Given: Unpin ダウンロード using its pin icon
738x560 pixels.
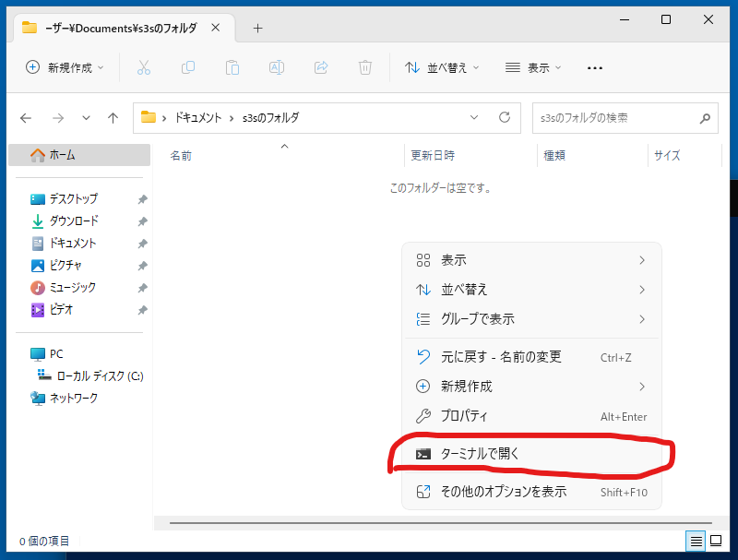Looking at the screenshot, I should (142, 221).
